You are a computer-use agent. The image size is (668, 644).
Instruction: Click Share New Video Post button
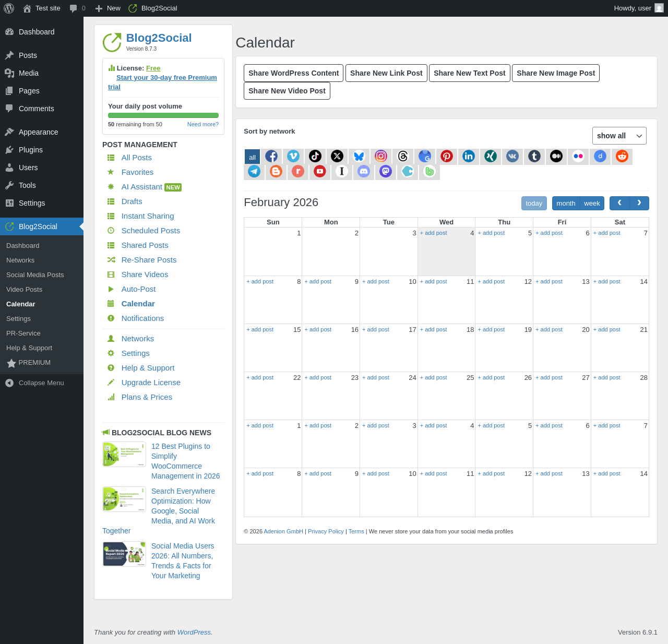[287, 91]
